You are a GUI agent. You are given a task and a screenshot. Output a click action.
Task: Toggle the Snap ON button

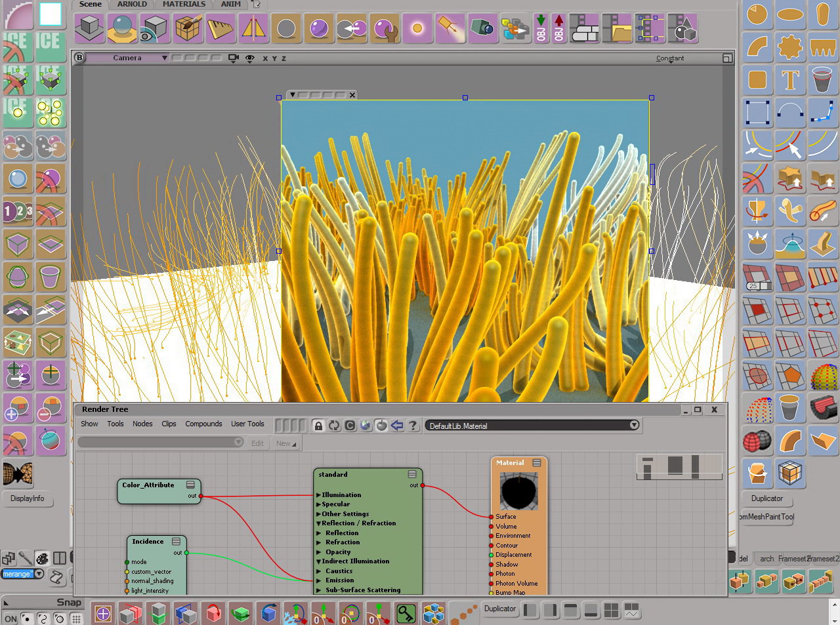pyautogui.click(x=11, y=618)
